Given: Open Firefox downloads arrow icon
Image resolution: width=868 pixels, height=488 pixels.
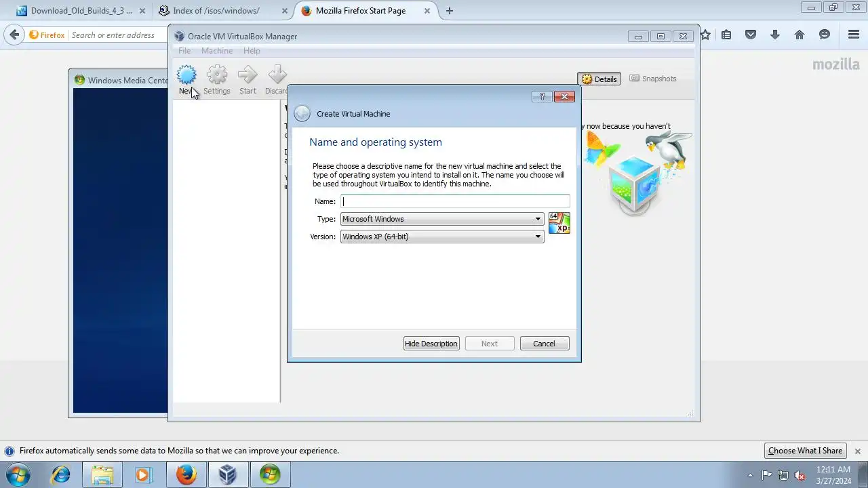Looking at the screenshot, I should [x=775, y=35].
